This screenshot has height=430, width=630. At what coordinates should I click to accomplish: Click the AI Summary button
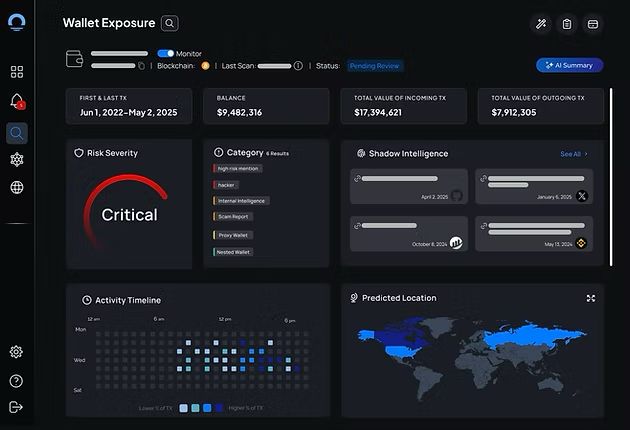pos(570,65)
